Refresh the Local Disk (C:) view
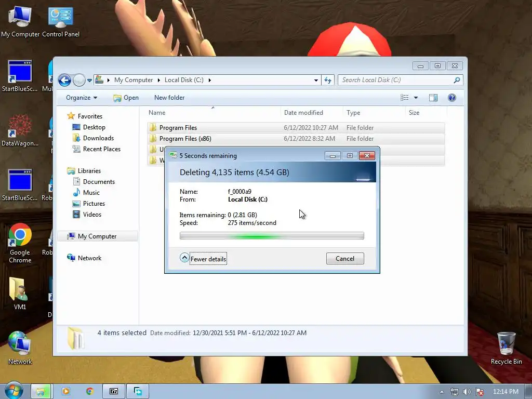 (x=328, y=80)
